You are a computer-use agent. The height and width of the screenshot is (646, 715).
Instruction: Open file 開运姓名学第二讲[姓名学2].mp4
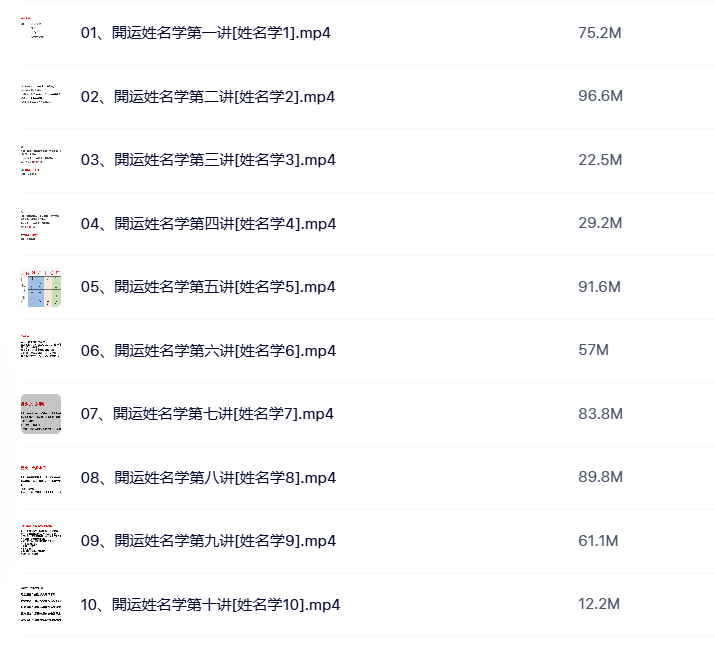[207, 97]
